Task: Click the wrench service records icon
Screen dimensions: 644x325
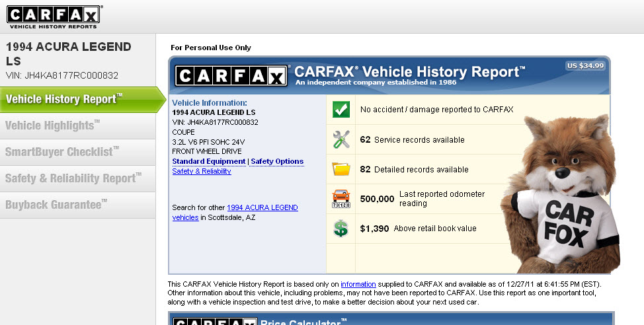Action: tap(341, 139)
